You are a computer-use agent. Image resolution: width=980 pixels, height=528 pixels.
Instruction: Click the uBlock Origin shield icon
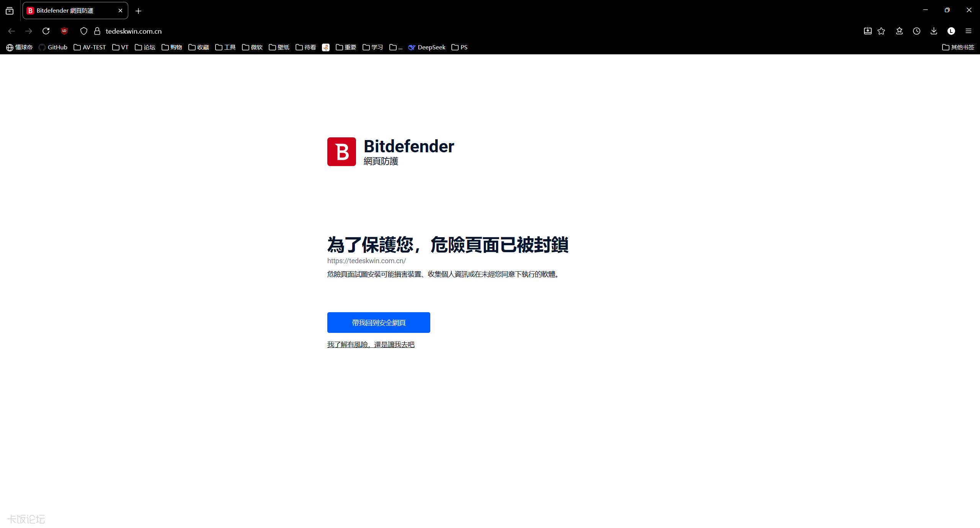click(64, 31)
